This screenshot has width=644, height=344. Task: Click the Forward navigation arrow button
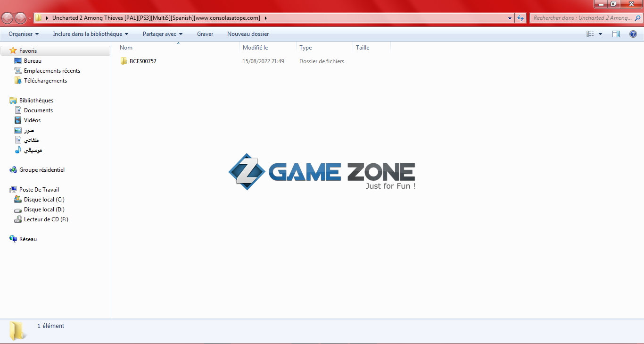click(20, 18)
